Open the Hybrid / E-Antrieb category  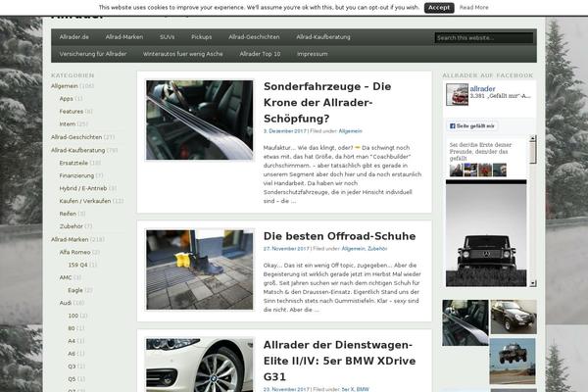83,188
